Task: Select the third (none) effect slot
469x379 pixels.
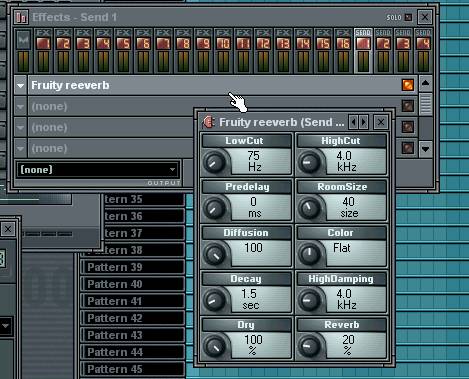Action: pos(112,128)
